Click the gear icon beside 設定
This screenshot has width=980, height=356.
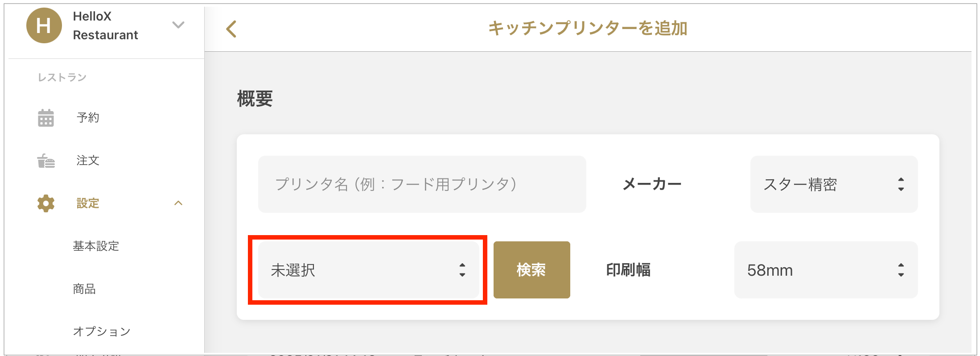tap(46, 203)
